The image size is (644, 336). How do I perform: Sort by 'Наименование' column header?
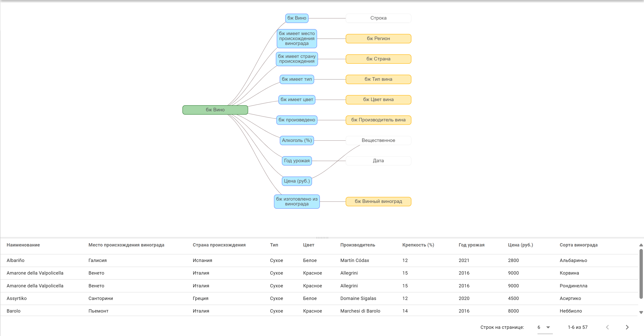pos(23,245)
